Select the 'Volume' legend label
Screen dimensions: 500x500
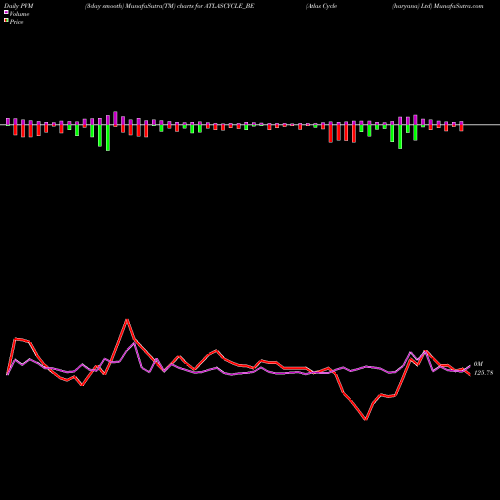pyautogui.click(x=19, y=14)
